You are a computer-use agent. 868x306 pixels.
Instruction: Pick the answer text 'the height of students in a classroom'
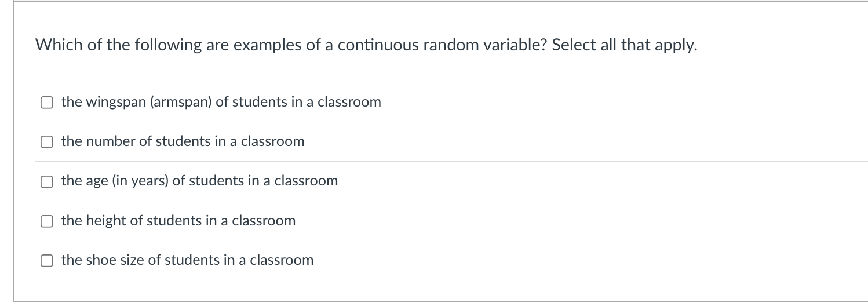178,221
